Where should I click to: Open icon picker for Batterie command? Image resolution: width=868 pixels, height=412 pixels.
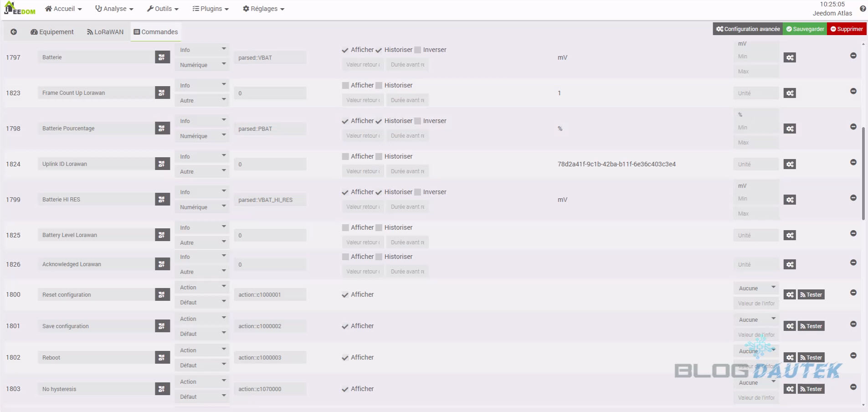(x=162, y=57)
